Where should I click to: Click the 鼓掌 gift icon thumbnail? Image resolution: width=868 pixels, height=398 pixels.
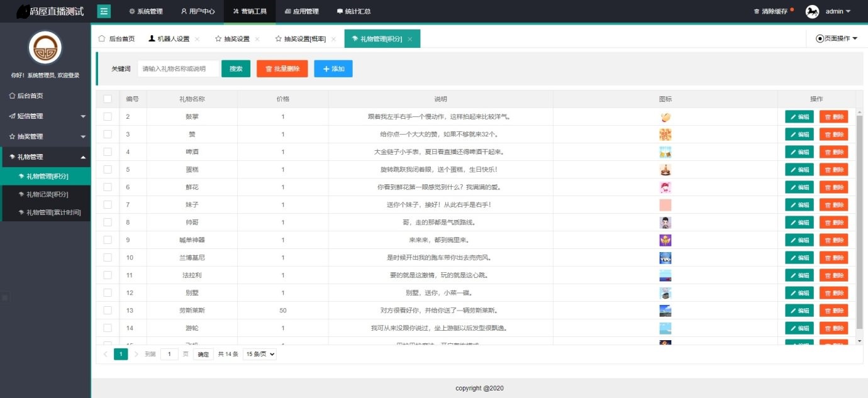point(665,117)
